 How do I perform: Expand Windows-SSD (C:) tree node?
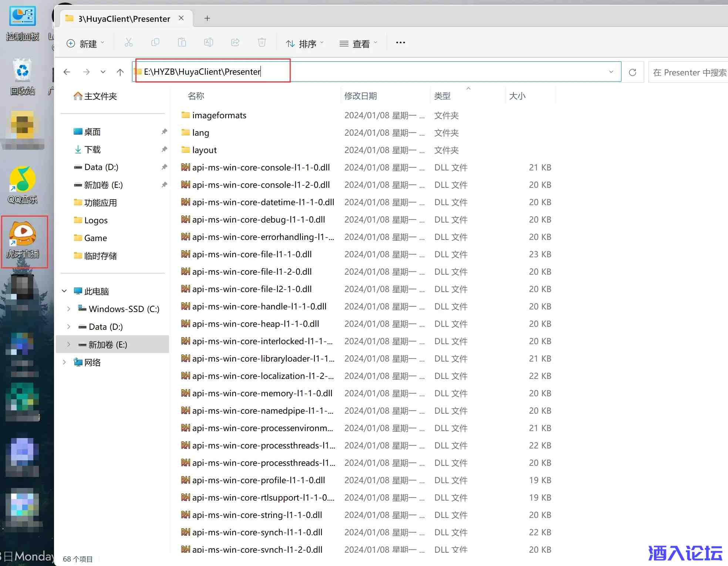click(68, 309)
